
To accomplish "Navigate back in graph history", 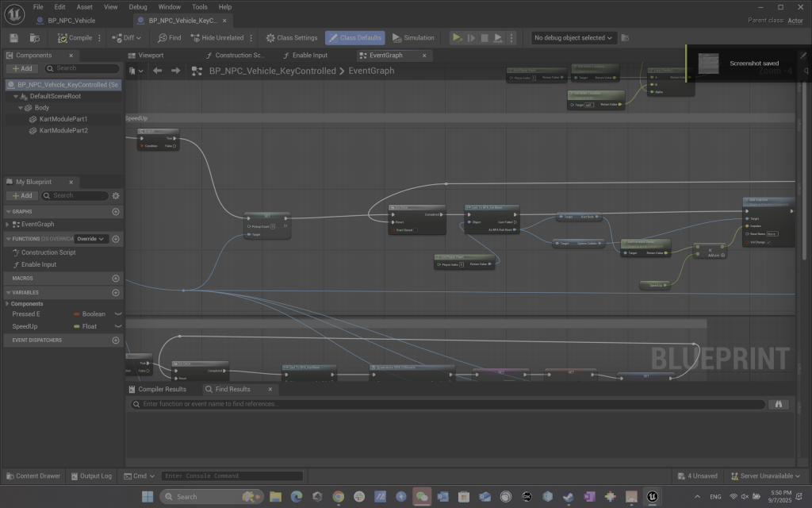I will pos(157,71).
